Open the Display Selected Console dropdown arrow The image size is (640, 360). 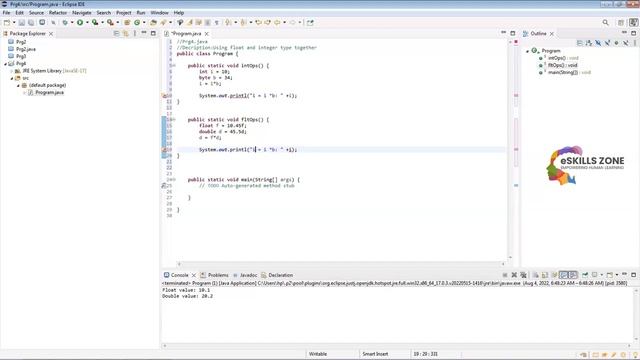click(602, 275)
